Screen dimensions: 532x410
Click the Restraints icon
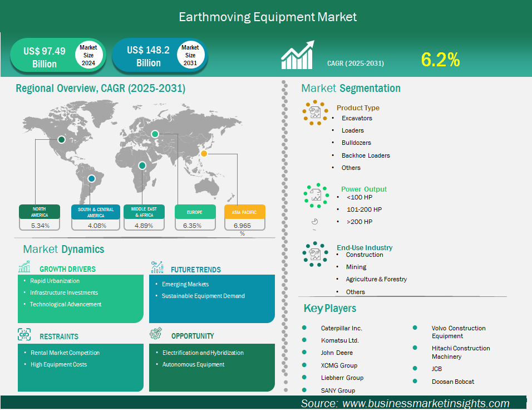click(x=25, y=335)
